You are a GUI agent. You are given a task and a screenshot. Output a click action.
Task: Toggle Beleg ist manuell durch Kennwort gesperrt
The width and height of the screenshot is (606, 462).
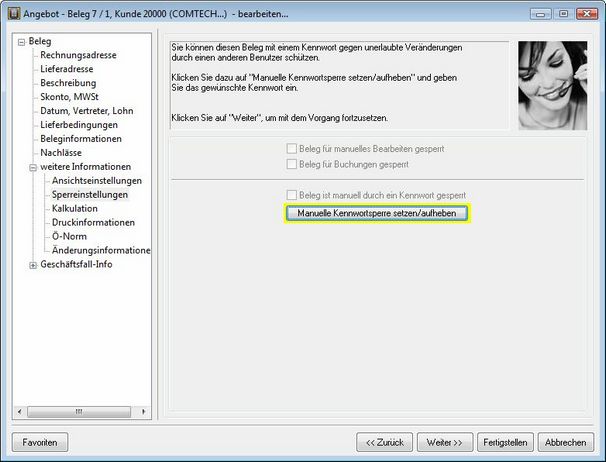[292, 195]
